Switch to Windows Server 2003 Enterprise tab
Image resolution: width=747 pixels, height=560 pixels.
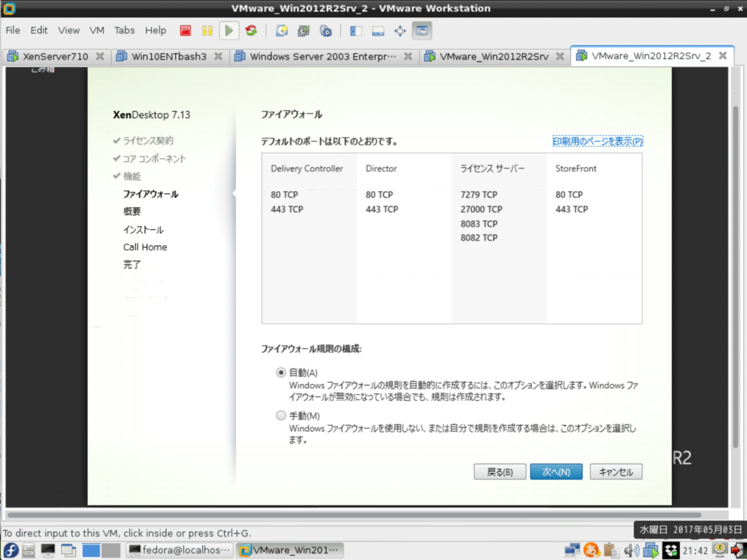pos(323,56)
